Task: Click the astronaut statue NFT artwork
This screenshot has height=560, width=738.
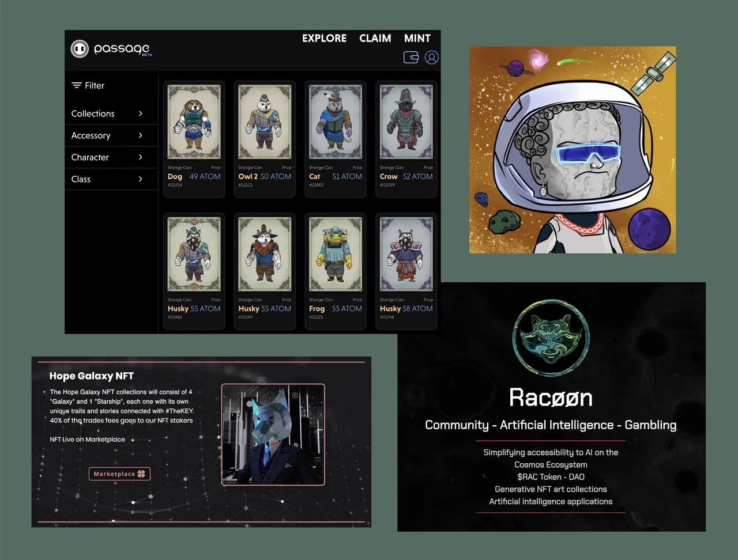Action: pyautogui.click(x=573, y=150)
